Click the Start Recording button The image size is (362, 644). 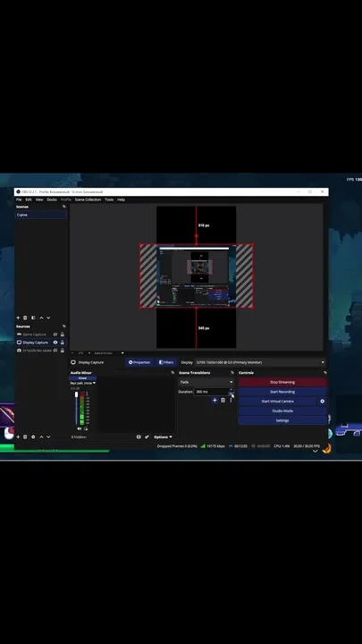pos(282,392)
